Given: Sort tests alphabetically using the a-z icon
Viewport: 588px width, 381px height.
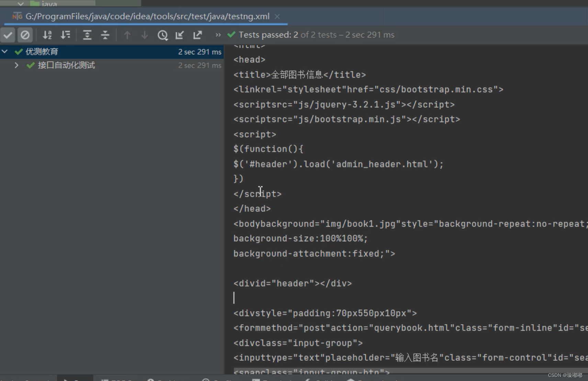Looking at the screenshot, I should tap(47, 35).
